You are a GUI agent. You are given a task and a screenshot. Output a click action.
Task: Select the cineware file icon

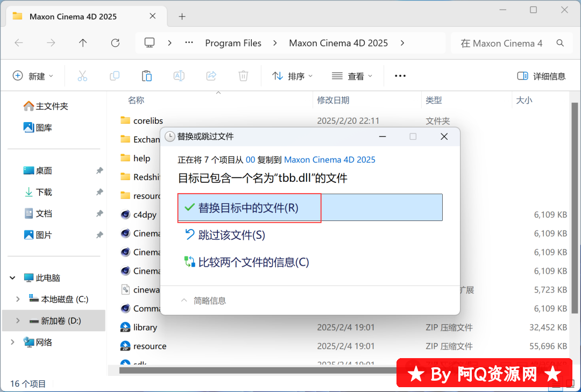tap(125, 290)
